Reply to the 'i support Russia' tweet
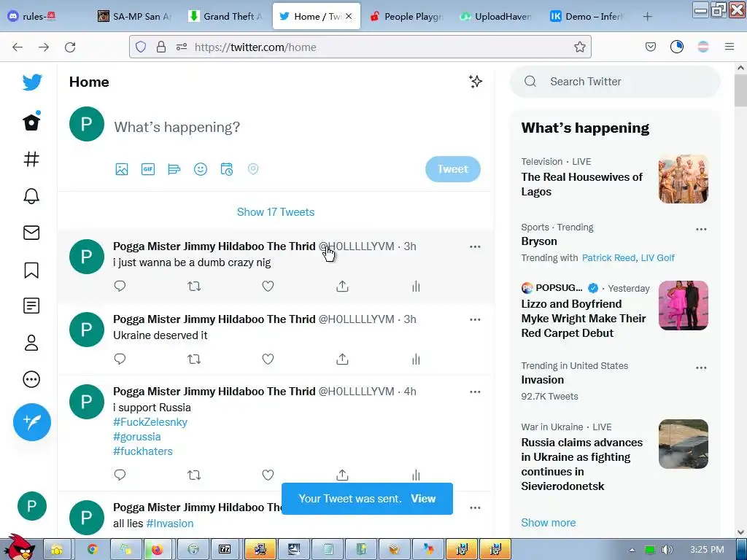 [120, 475]
